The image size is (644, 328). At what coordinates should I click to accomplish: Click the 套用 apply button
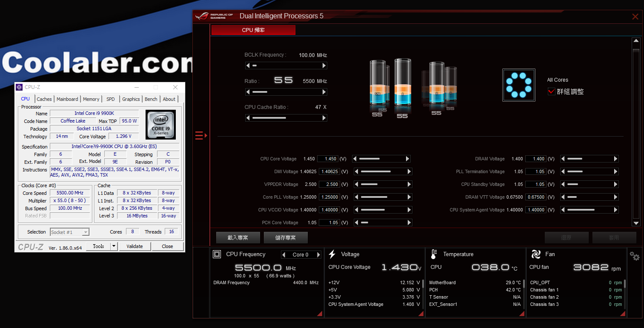click(x=614, y=237)
